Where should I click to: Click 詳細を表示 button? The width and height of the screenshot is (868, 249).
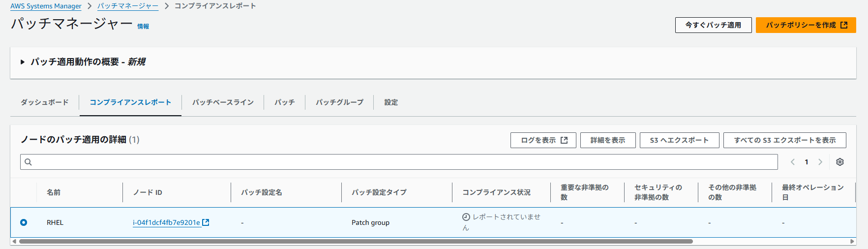(x=608, y=140)
